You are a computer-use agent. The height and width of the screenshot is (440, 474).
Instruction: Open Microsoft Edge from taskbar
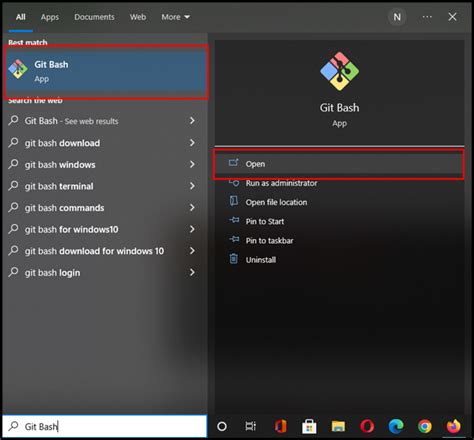click(396, 426)
